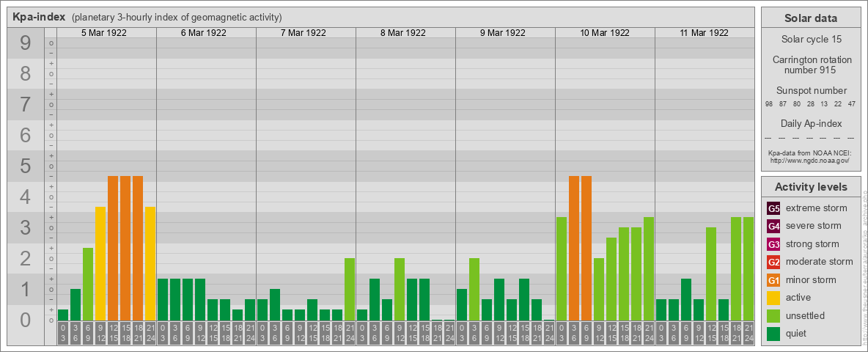
Task: Click the 5 Mar 21-24 yellow bar
Action: pos(150,263)
